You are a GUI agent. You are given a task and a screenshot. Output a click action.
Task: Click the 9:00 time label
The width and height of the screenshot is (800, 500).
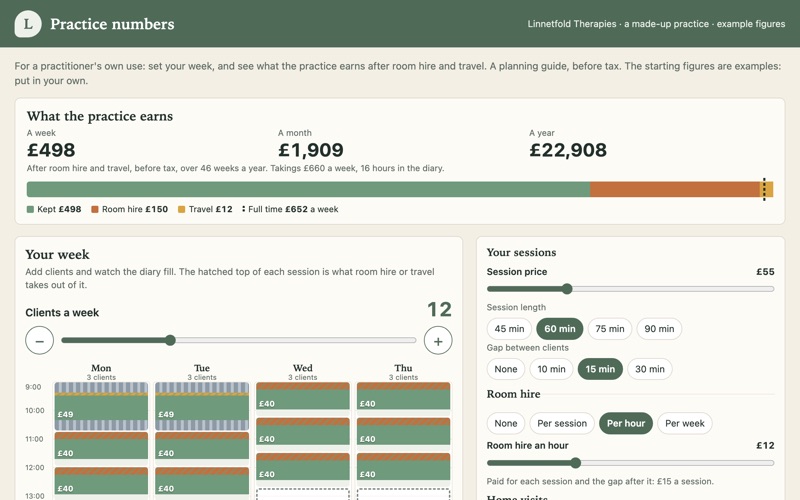pos(33,387)
